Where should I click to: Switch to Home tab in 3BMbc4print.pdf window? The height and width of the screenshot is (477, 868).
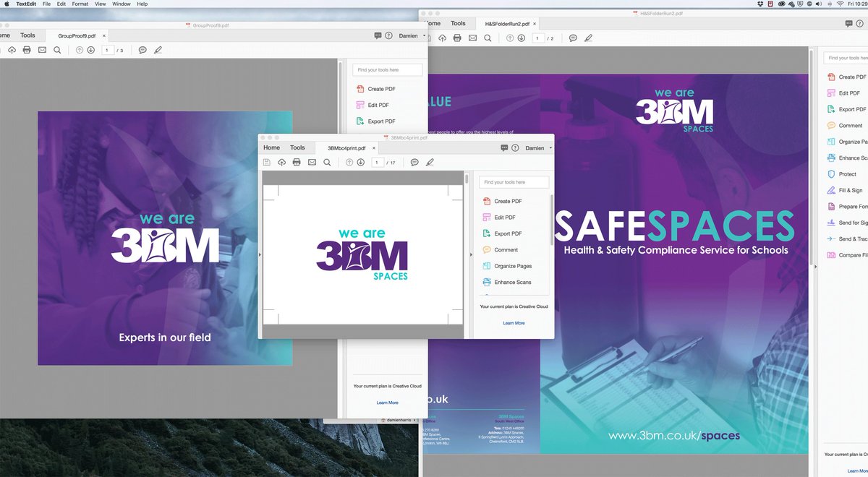[x=271, y=147]
